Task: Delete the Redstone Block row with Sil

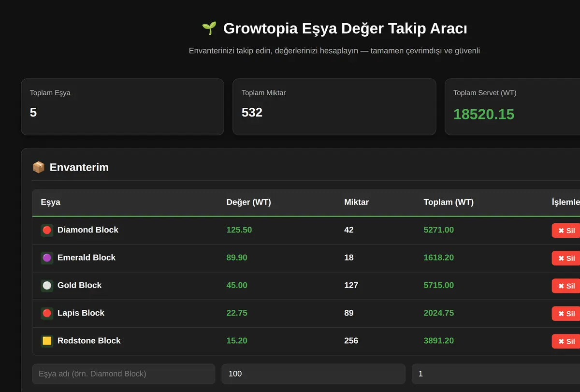Action: tap(566, 341)
